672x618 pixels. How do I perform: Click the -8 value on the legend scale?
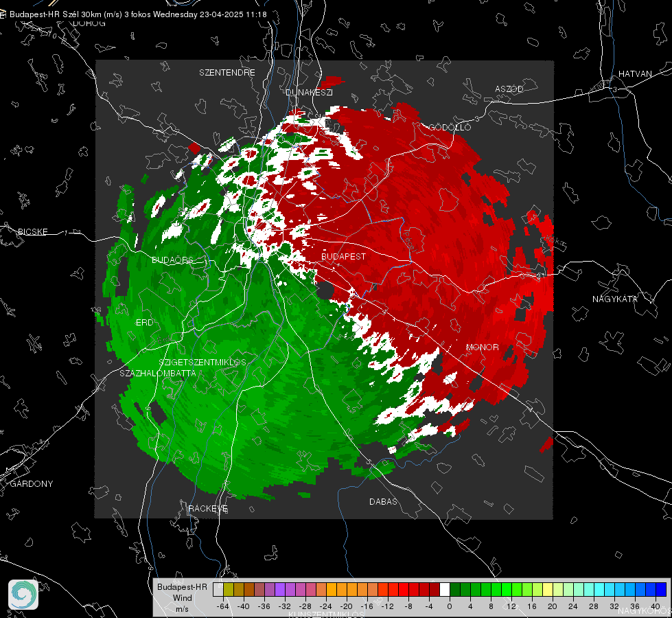[x=408, y=606]
